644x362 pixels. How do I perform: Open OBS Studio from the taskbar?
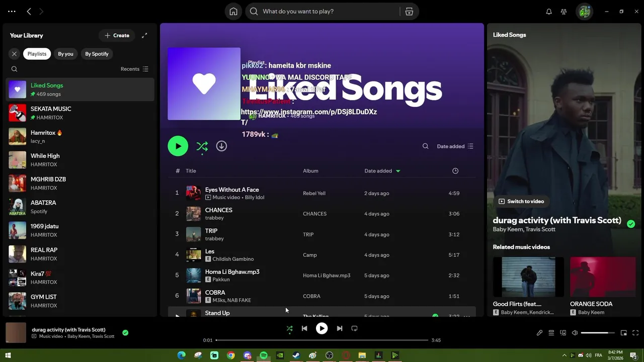(329, 355)
